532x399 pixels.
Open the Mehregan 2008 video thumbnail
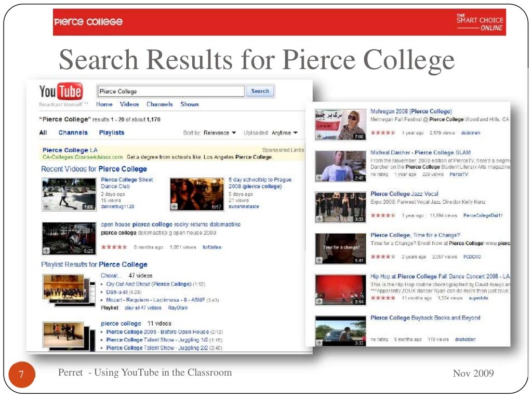(341, 125)
